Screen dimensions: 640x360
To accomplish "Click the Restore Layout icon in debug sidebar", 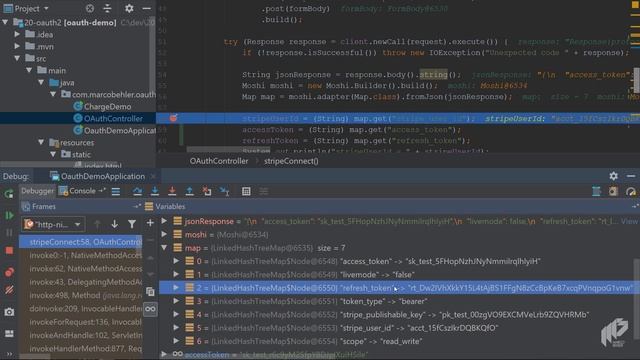I will click(9, 333).
